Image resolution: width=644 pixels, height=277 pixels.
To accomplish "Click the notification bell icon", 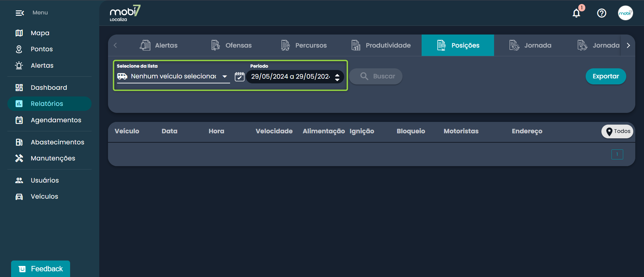I will [576, 13].
